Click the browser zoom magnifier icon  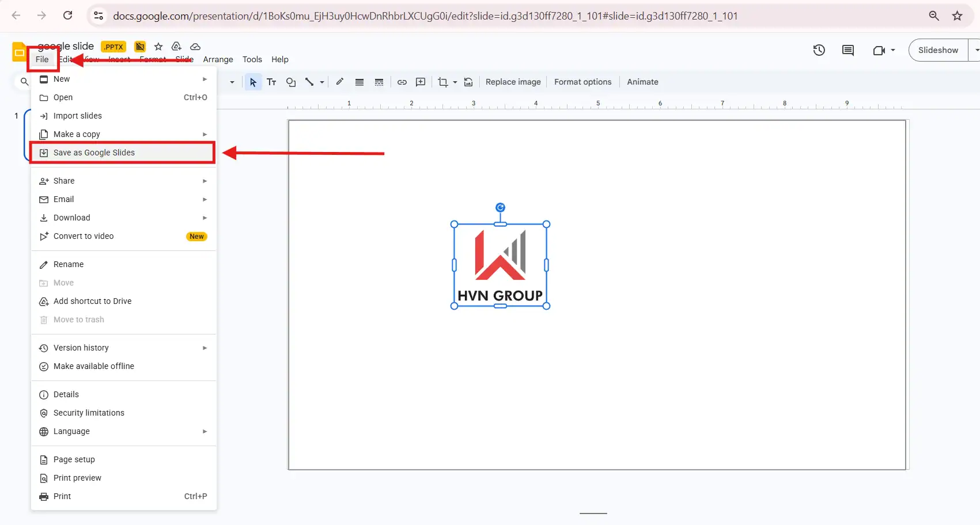click(934, 16)
